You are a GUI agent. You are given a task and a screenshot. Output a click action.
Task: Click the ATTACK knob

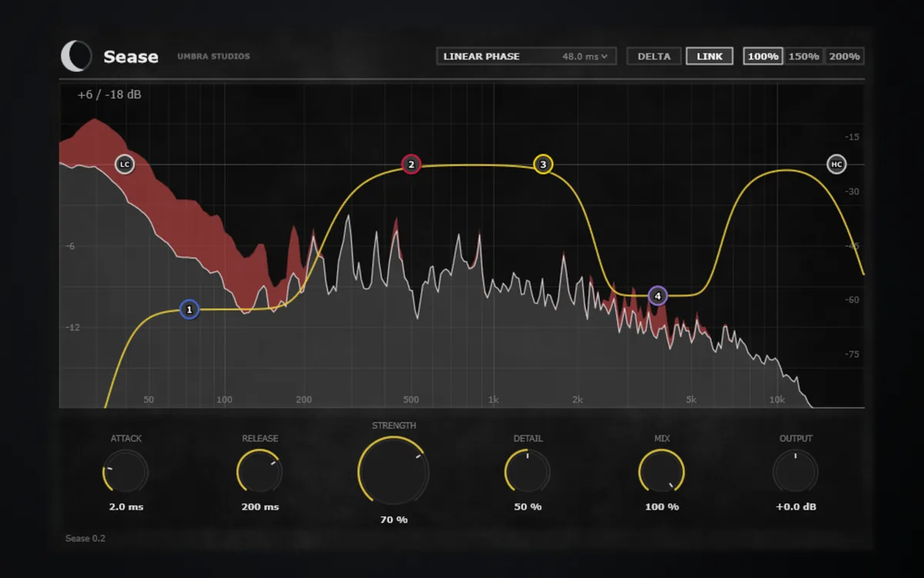126,472
